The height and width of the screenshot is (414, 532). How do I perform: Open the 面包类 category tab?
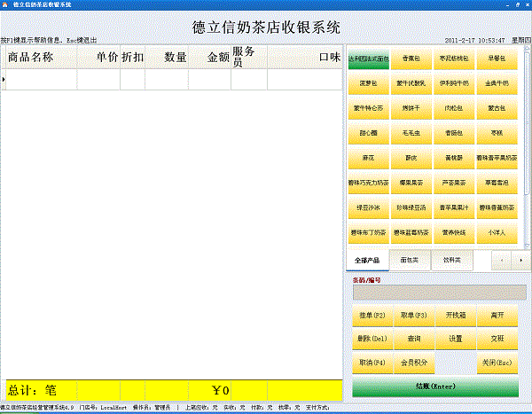click(410, 261)
